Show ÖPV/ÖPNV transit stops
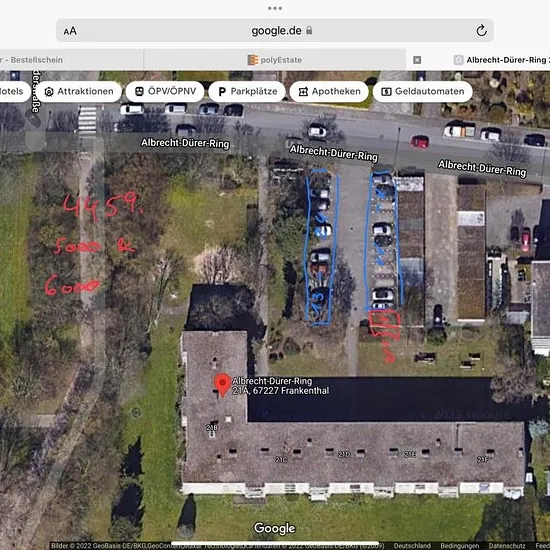Screen dimensions: 550x550 [165, 92]
